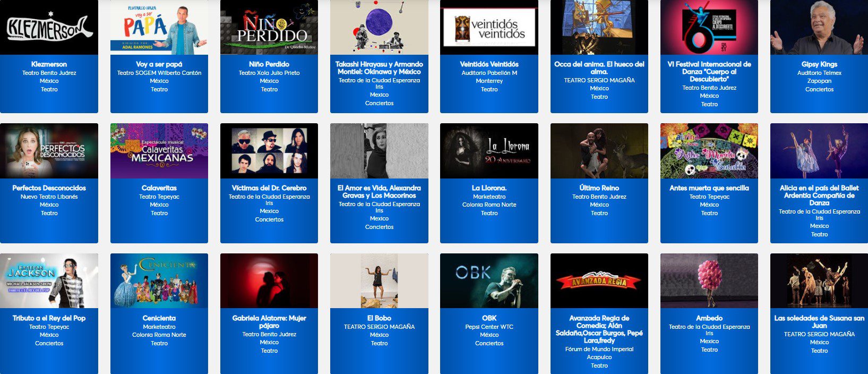Click Antes muerta que sencilla title
The height and width of the screenshot is (374, 868).
pyautogui.click(x=709, y=188)
